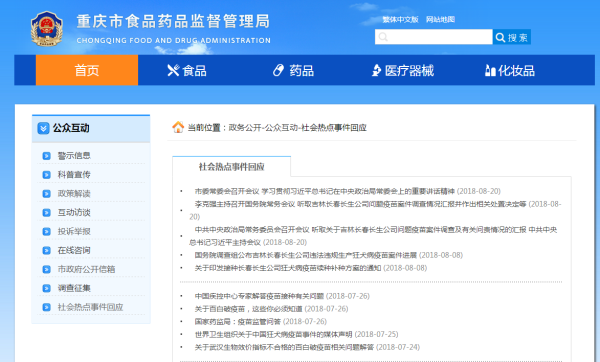Select the 社会热点事件回应 content tab

click(232, 167)
